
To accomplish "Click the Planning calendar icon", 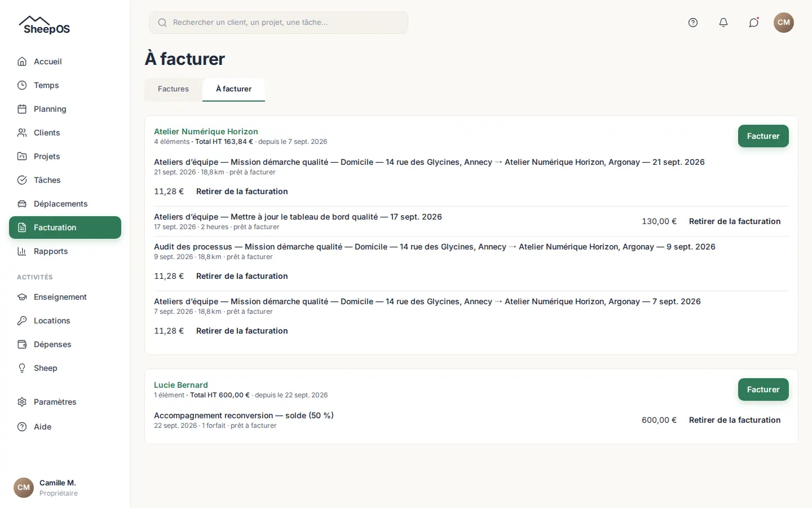I will coord(22,109).
